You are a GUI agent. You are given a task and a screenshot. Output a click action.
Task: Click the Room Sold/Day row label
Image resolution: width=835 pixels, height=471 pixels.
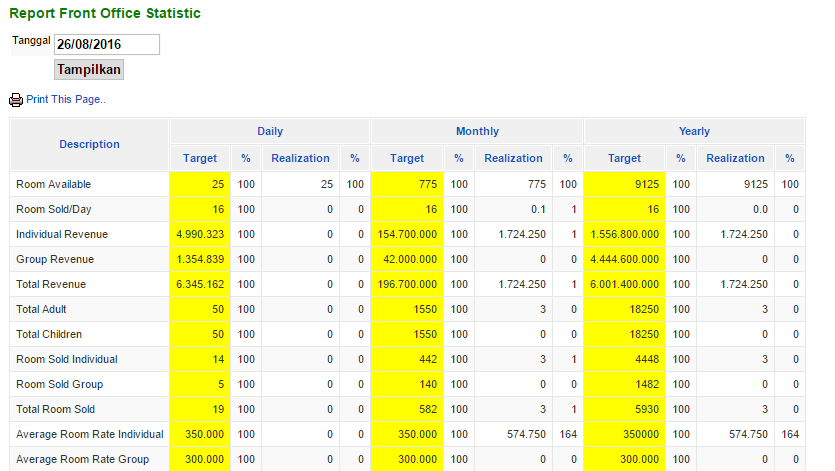[54, 209]
